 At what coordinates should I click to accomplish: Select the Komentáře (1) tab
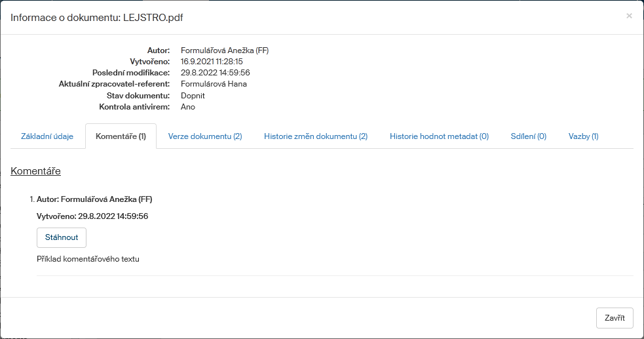(x=121, y=136)
